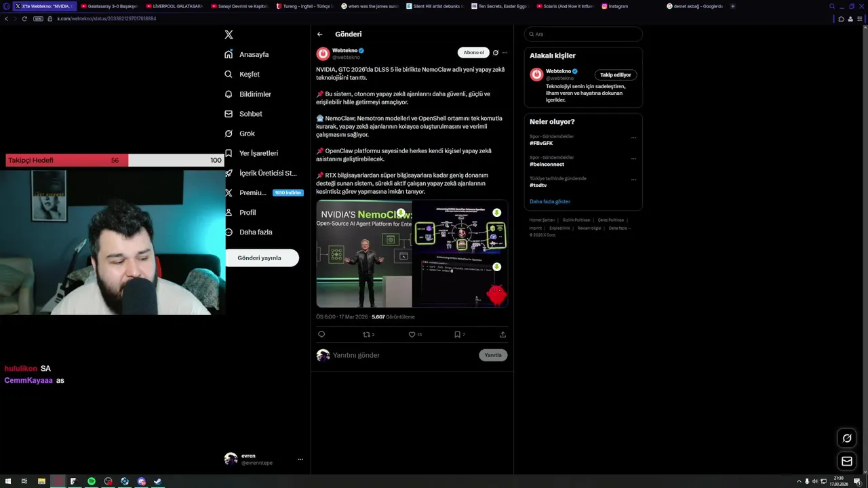Image resolution: width=868 pixels, height=488 pixels.
Task: Click the share icon on the post
Action: click(x=502, y=334)
